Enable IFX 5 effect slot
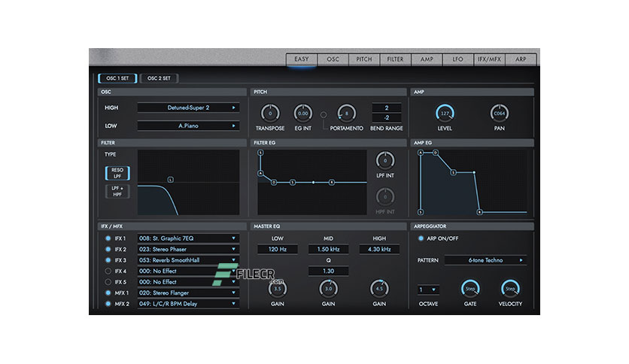The height and width of the screenshot is (364, 629). [x=108, y=282]
